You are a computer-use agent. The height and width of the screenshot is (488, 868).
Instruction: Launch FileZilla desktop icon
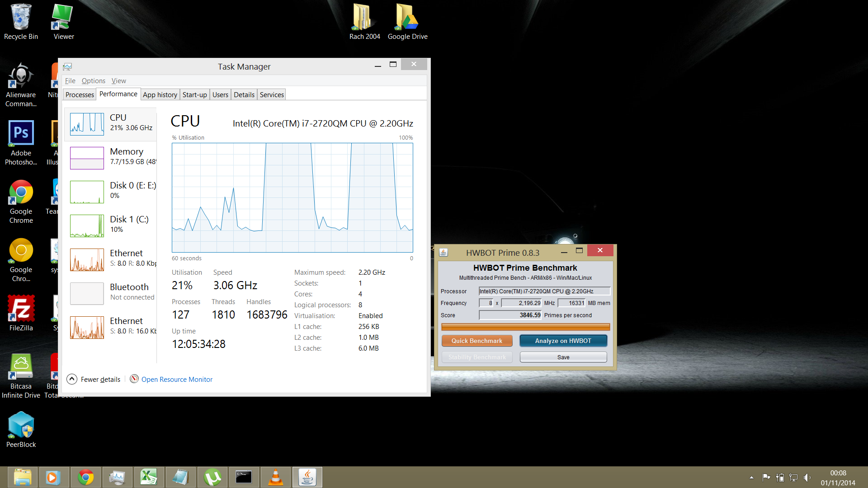(x=21, y=313)
